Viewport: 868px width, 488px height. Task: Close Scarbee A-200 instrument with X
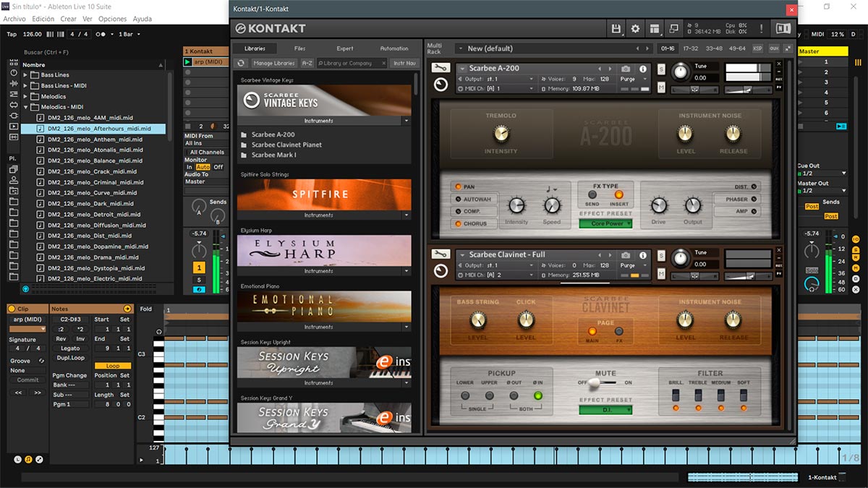point(779,64)
